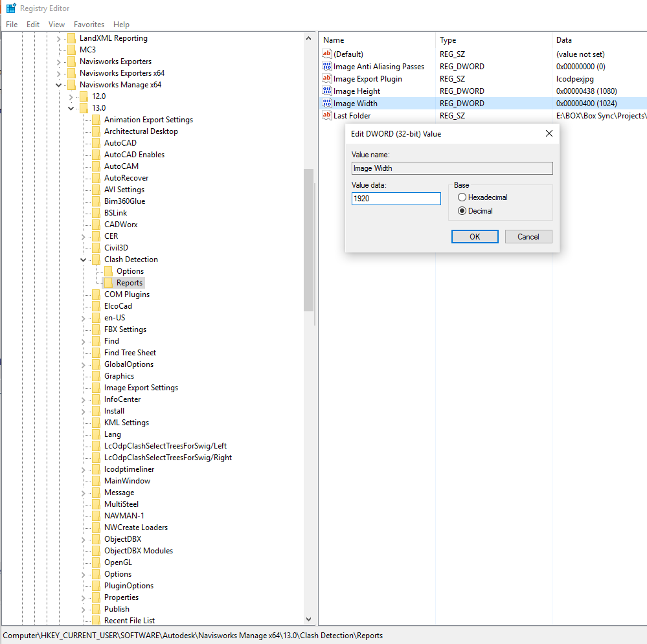The height and width of the screenshot is (644, 647).
Task: Click the Registry Editor app icon
Action: pos(11,8)
